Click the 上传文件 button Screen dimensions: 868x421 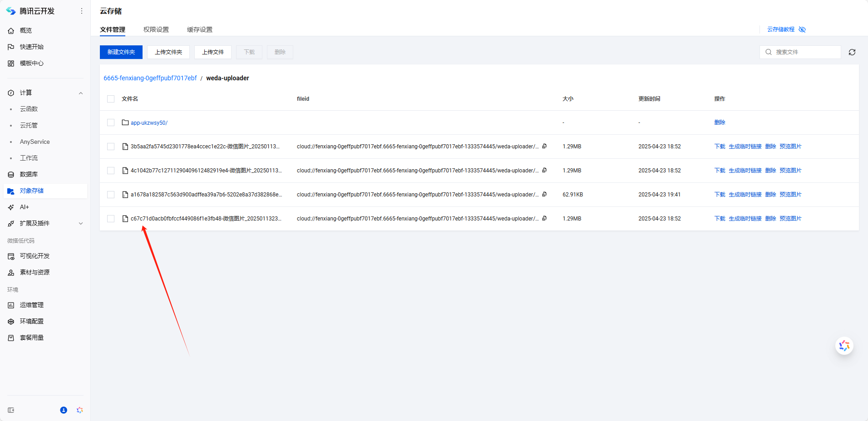213,52
